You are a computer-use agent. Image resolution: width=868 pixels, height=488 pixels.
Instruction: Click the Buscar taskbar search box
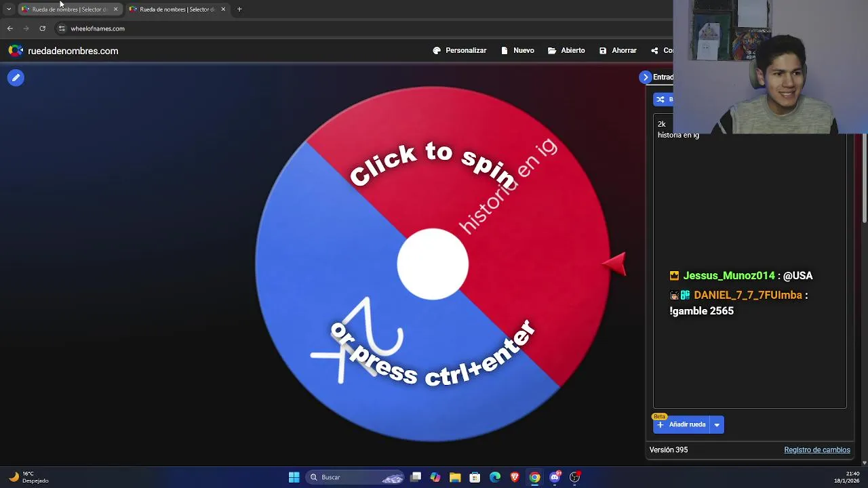(356, 477)
